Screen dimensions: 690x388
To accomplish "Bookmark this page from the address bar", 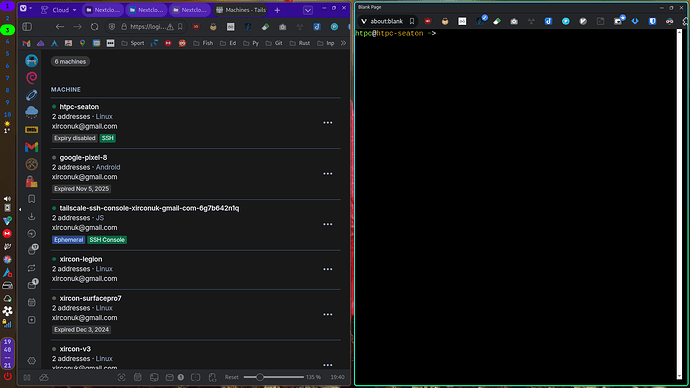I will point(180,27).
